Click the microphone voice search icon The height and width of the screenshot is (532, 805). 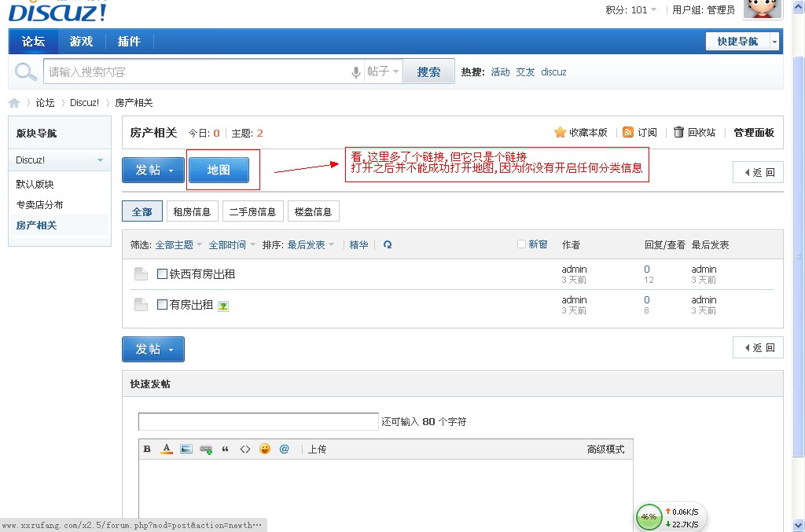coord(356,72)
